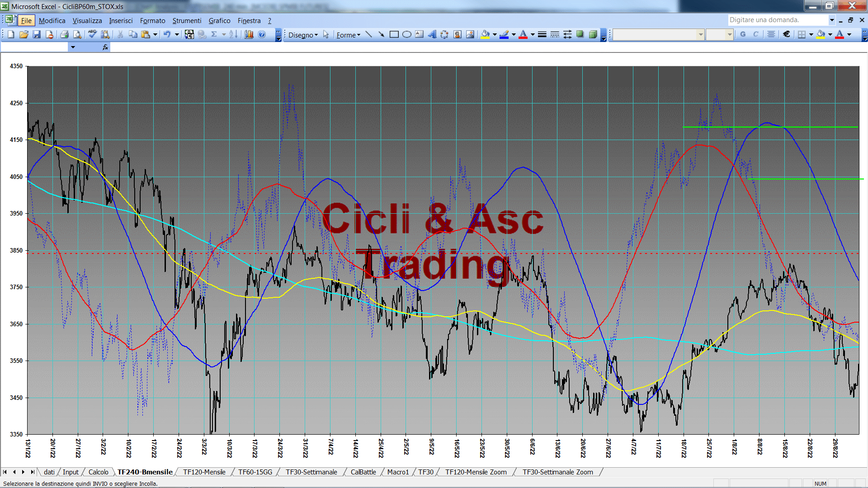
Task: Switch to the dati sheet tab
Action: pyautogui.click(x=49, y=472)
